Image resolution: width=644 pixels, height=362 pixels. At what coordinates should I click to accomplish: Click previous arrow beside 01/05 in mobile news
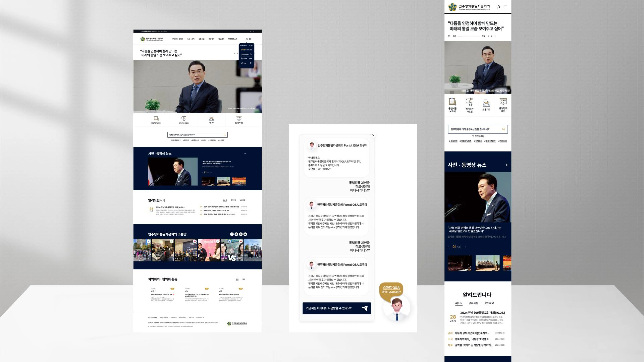coord(449,247)
